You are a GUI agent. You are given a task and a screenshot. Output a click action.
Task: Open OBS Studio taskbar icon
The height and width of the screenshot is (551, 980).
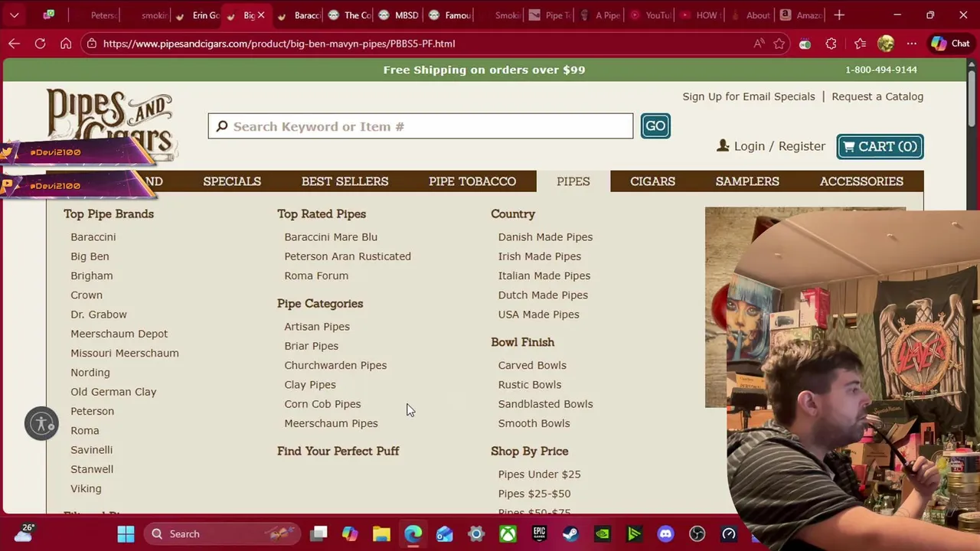tap(697, 534)
